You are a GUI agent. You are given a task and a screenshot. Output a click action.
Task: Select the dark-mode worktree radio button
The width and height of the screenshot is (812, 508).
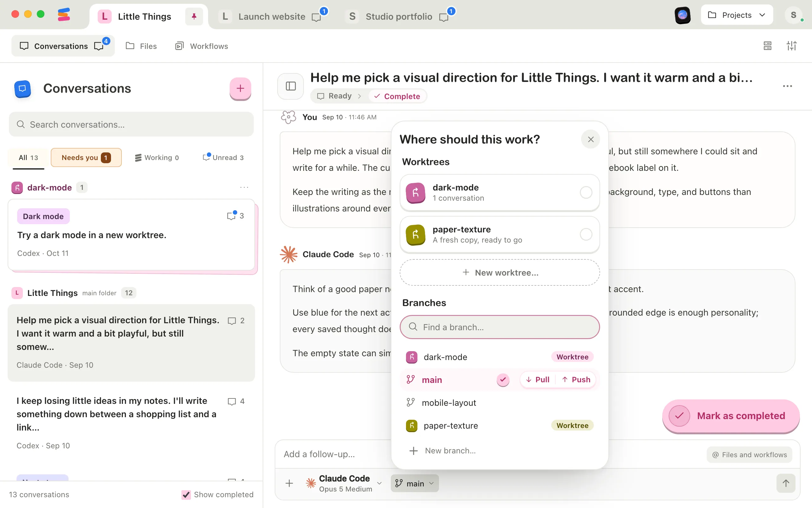click(586, 192)
